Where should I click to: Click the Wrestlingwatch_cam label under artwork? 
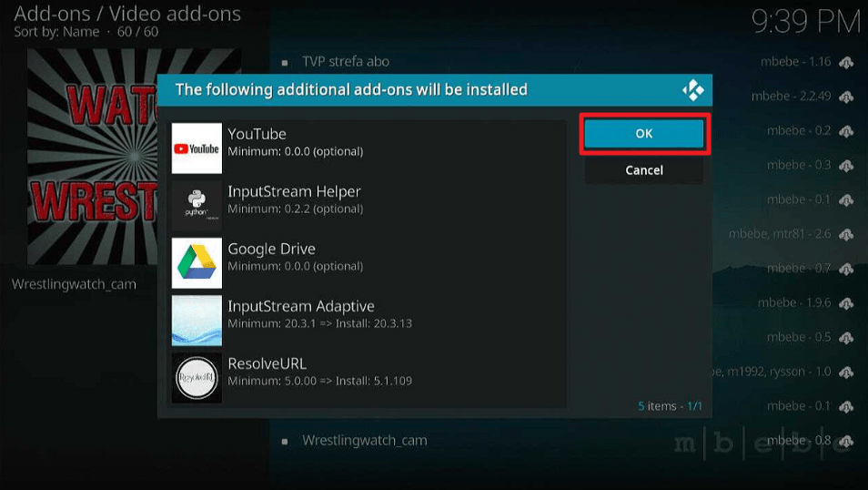point(74,284)
